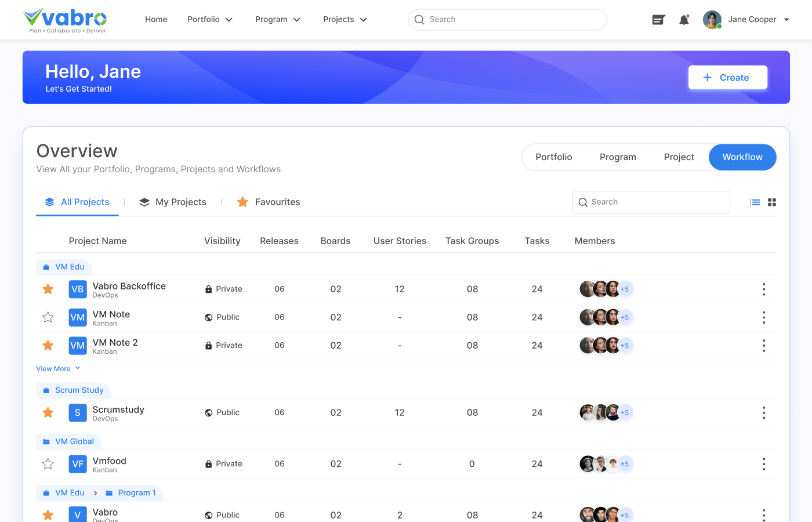Toggle favourite star on Vabro project
Screen dimensions: 812x522
48,515
